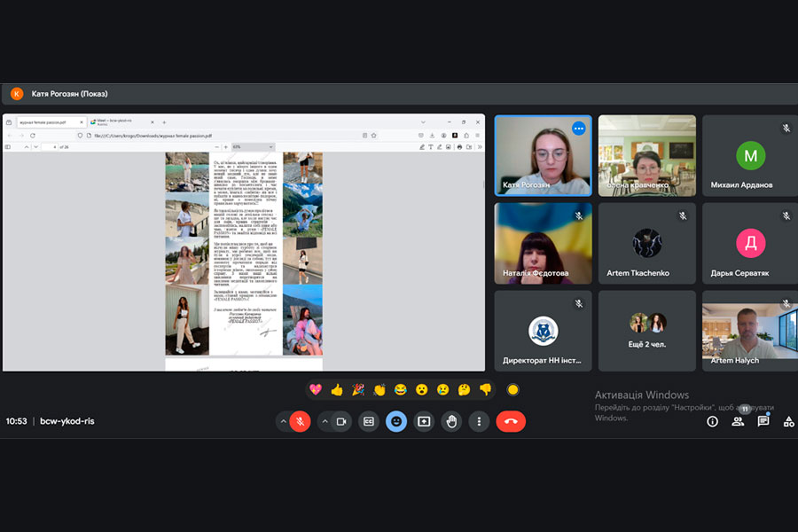Select the PDF text annotation tool

[x=431, y=146]
